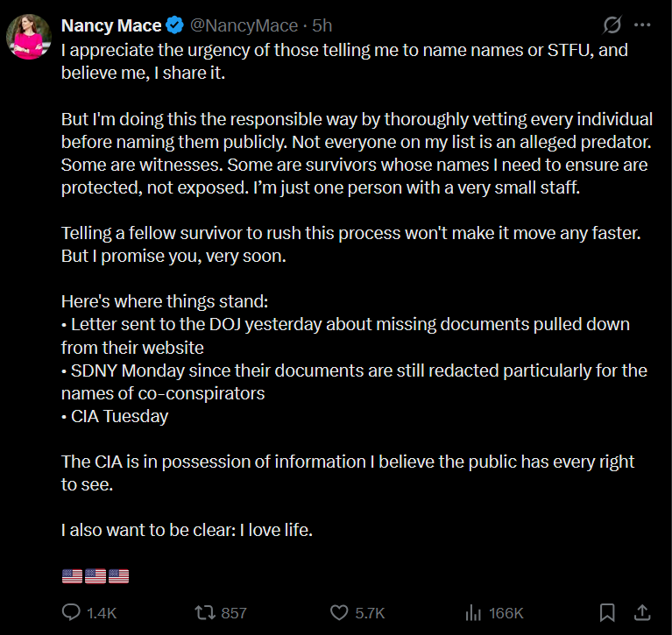Image resolution: width=672 pixels, height=635 pixels.
Task: Click the Nancy Mace display name
Action: (x=99, y=25)
